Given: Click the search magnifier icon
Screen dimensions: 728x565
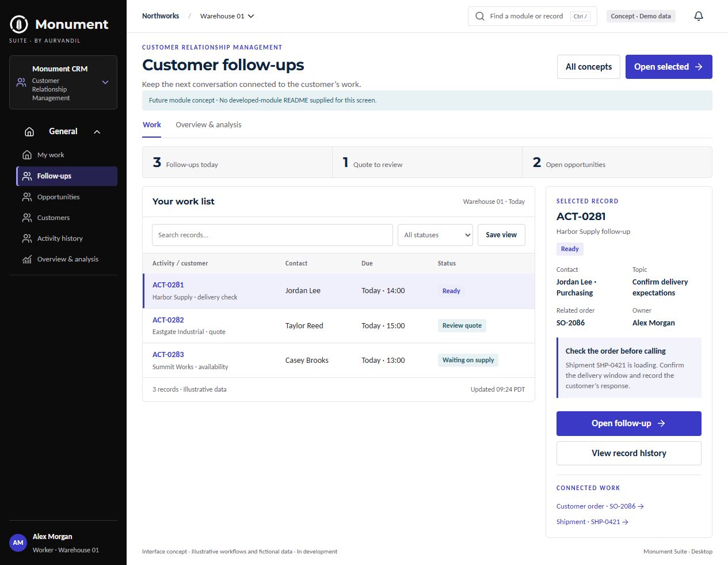Looking at the screenshot, I should 480,16.
